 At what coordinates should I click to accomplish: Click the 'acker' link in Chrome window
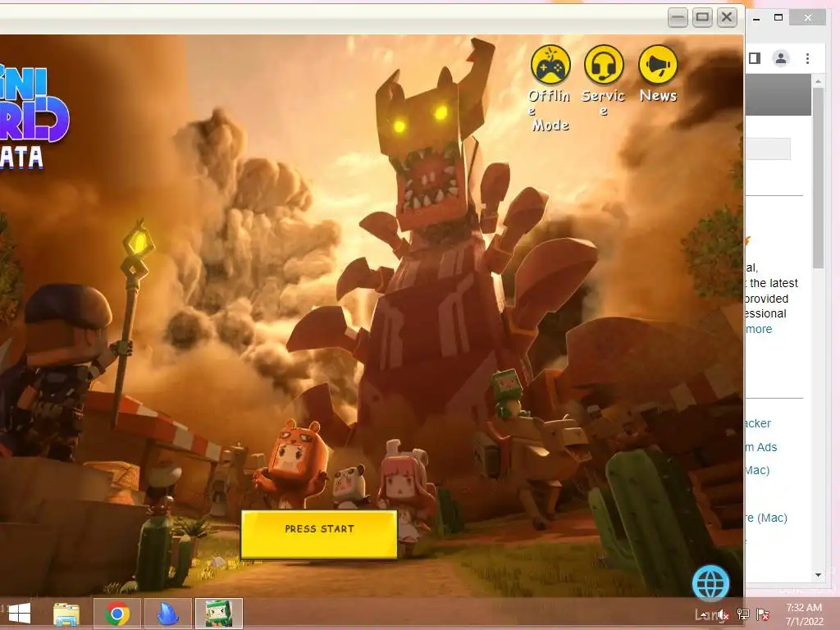(757, 423)
